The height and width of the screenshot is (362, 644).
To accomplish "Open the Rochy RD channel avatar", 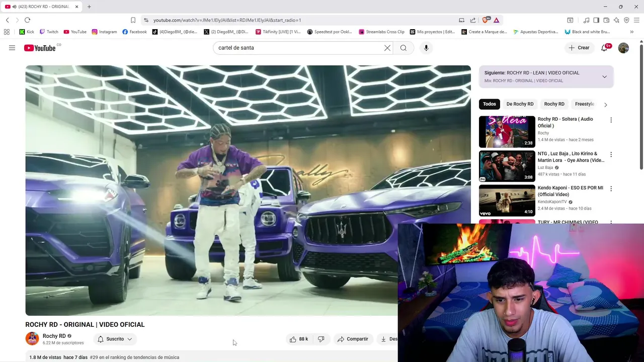I will tap(32, 339).
